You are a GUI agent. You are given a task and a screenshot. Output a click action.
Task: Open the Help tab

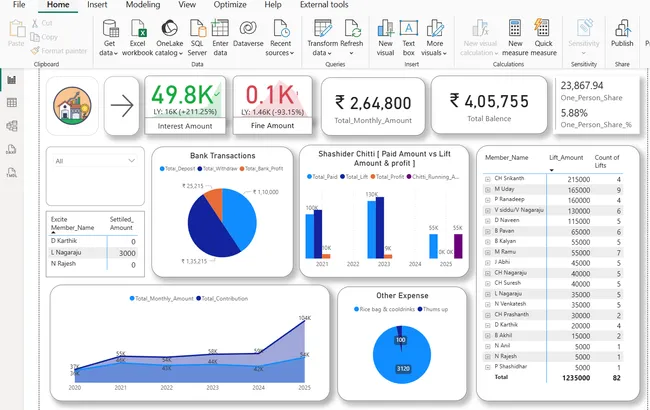(x=272, y=5)
